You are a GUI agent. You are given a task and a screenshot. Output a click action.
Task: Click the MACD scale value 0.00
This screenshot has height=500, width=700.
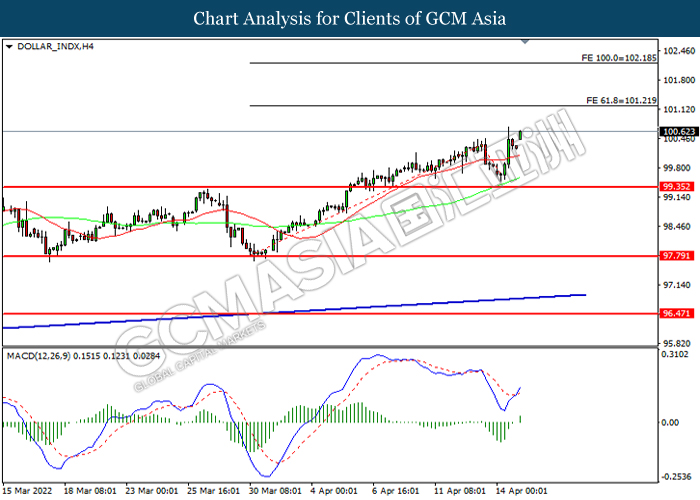tap(670, 422)
